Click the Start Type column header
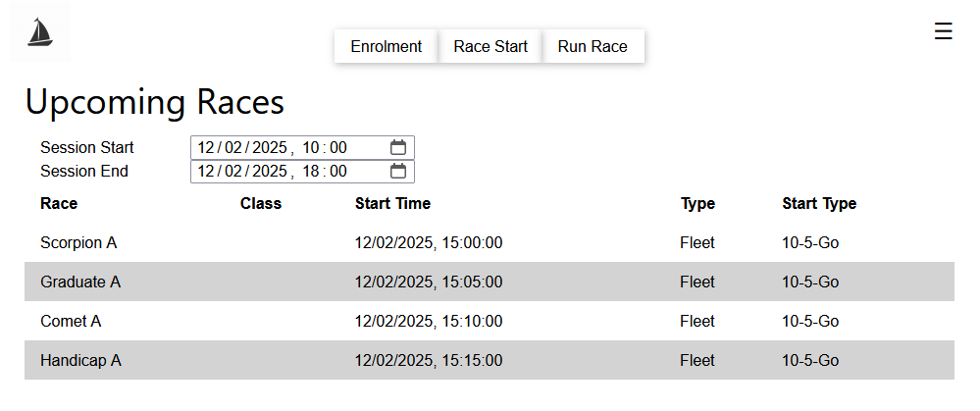This screenshot has width=980, height=411. 819,204
